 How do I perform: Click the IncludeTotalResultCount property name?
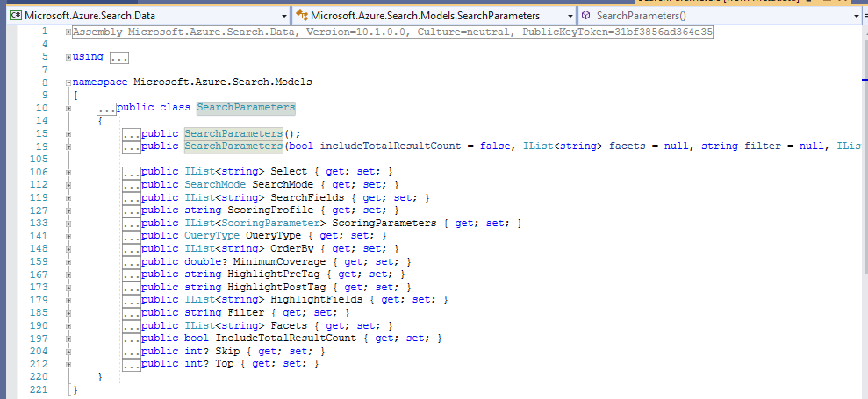(285, 338)
